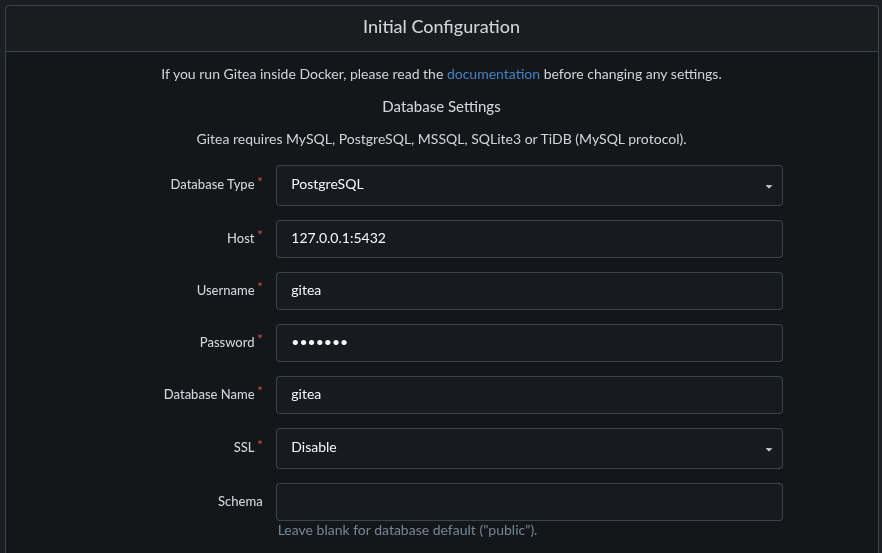Select the Password input field
The width and height of the screenshot is (882, 553).
click(x=529, y=343)
